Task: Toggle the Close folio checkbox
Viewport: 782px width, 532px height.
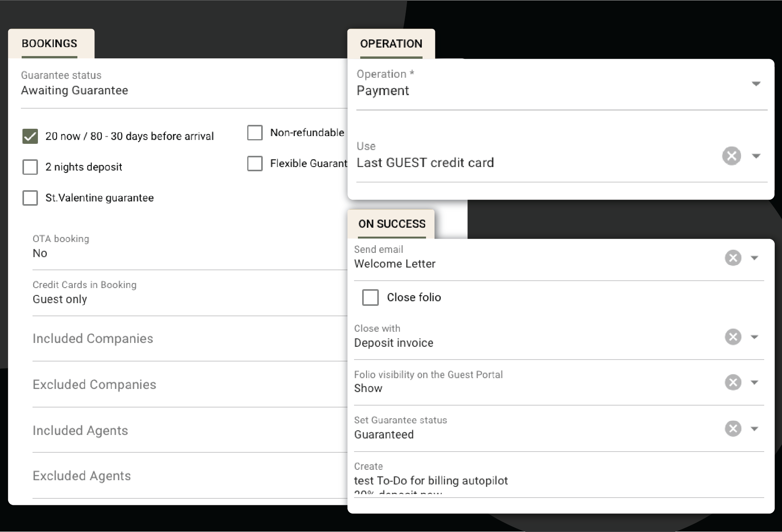Action: 370,297
